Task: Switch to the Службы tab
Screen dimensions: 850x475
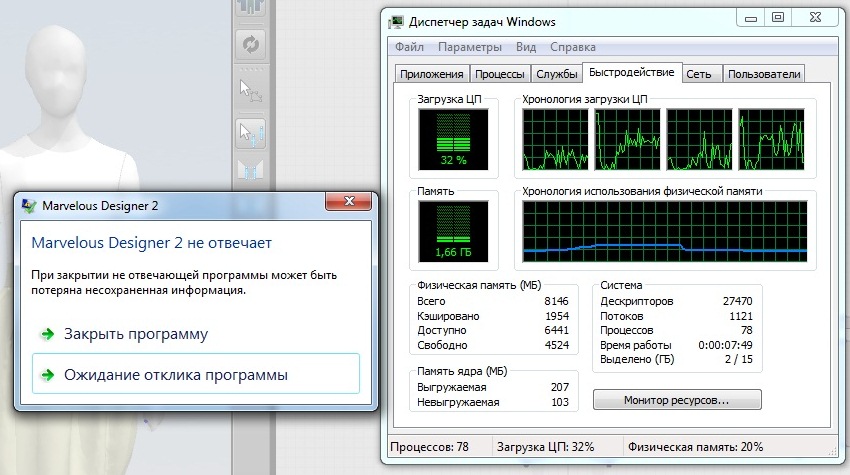Action: 557,74
